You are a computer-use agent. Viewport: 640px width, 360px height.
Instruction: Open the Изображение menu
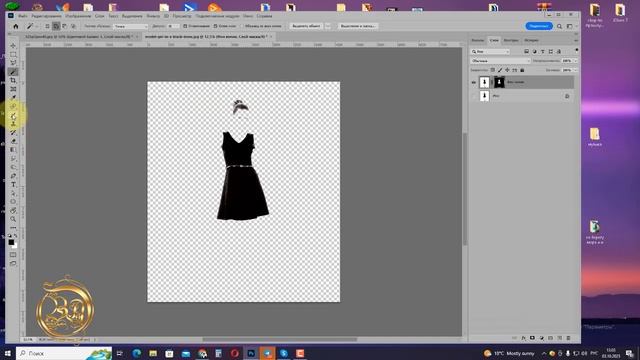point(78,16)
